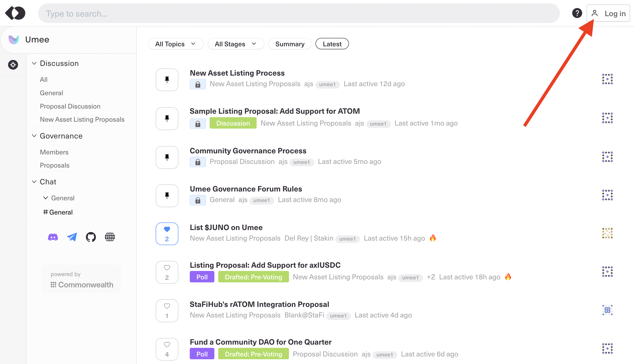Open the Discord server link icon

53,237
